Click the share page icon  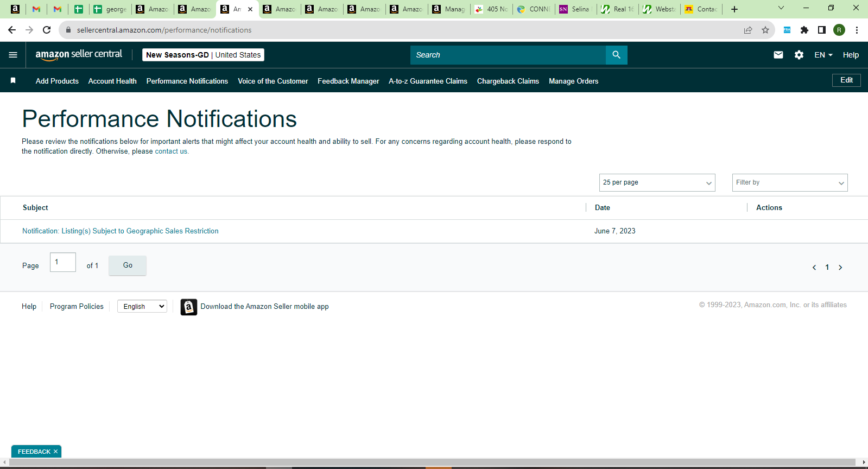click(x=748, y=30)
